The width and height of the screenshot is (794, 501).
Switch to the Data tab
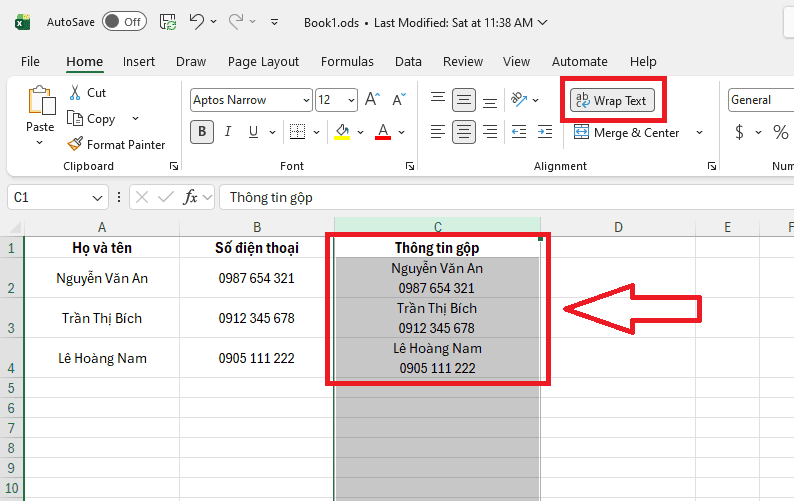[408, 61]
